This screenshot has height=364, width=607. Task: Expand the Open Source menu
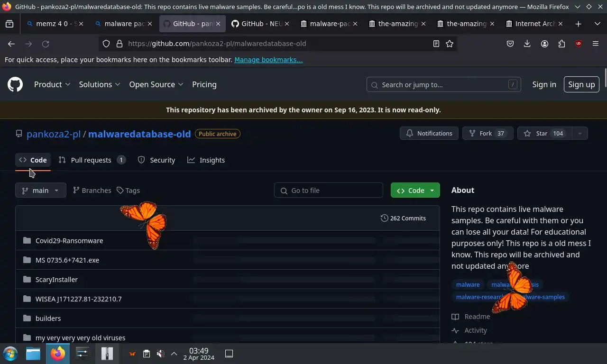pyautogui.click(x=156, y=84)
